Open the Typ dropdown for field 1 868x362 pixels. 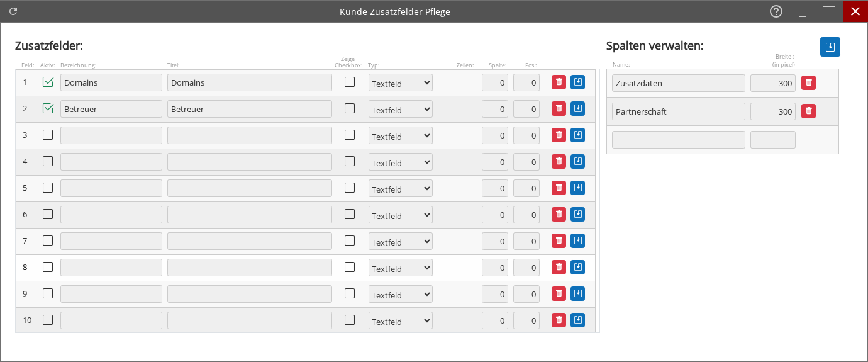tap(400, 83)
